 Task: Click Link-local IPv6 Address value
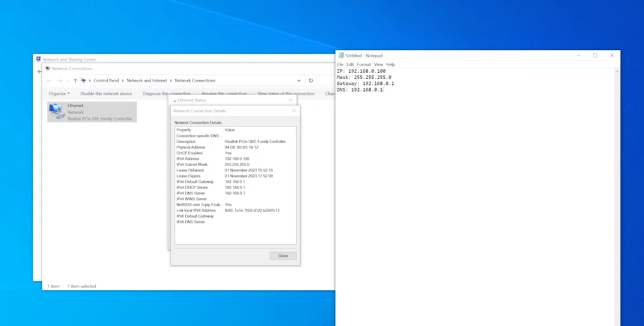(252, 210)
